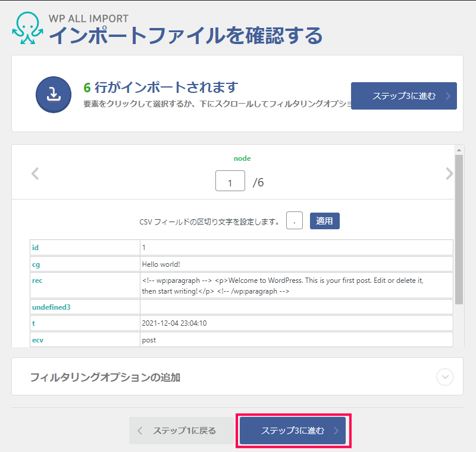This screenshot has height=452, width=476.
Task: Click the '/6' total nodes text
Action: coord(258,182)
